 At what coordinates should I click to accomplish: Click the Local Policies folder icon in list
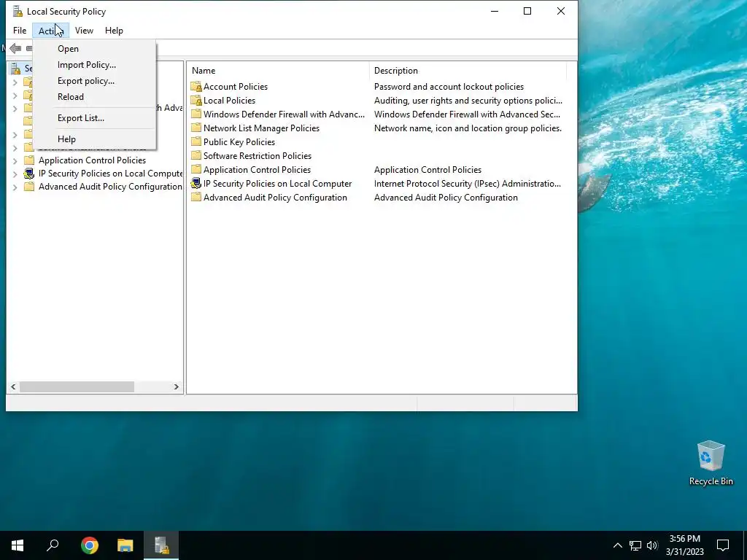(196, 101)
